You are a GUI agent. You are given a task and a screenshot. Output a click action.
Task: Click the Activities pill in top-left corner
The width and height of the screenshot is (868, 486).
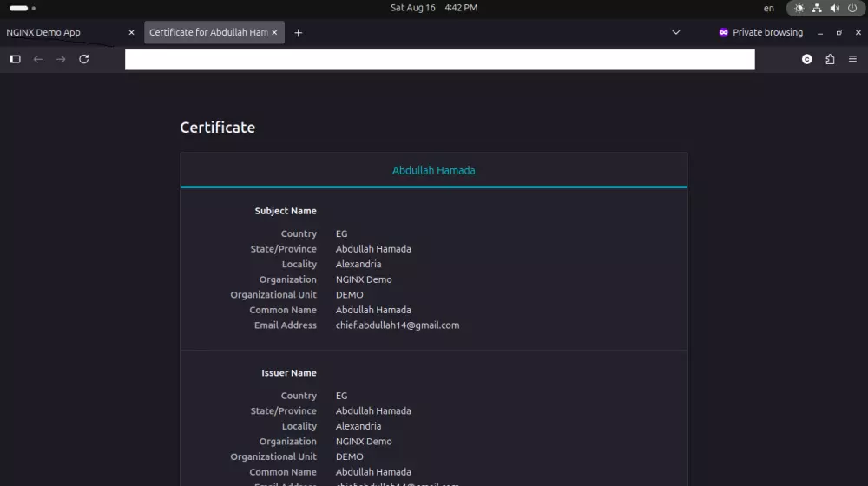coord(19,8)
